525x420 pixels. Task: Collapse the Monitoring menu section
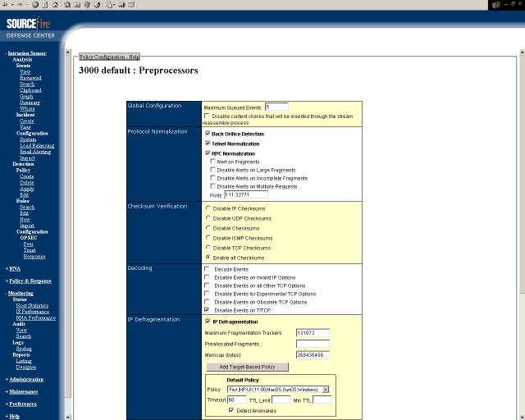(x=21, y=293)
